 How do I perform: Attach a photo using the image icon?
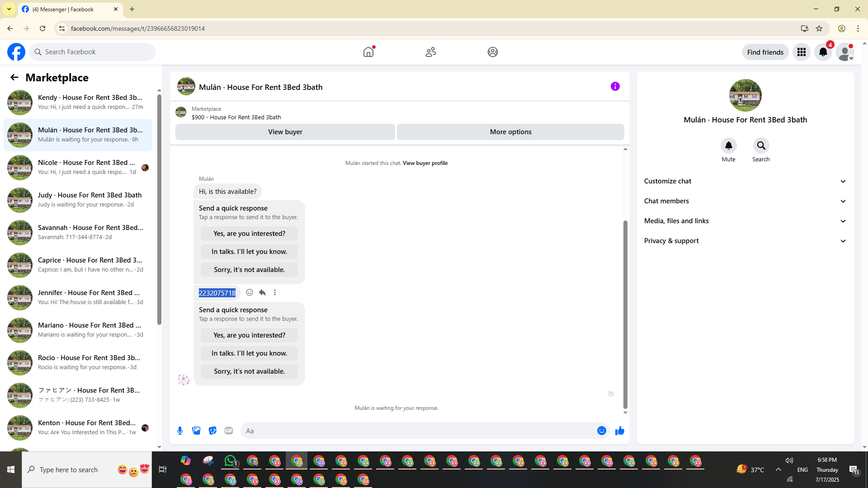tap(196, 431)
